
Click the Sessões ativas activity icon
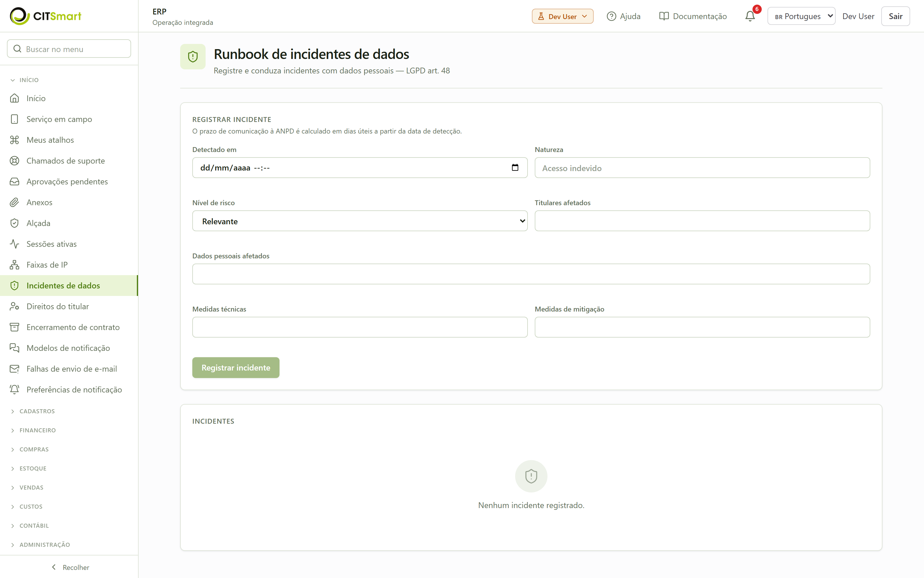coord(14,244)
